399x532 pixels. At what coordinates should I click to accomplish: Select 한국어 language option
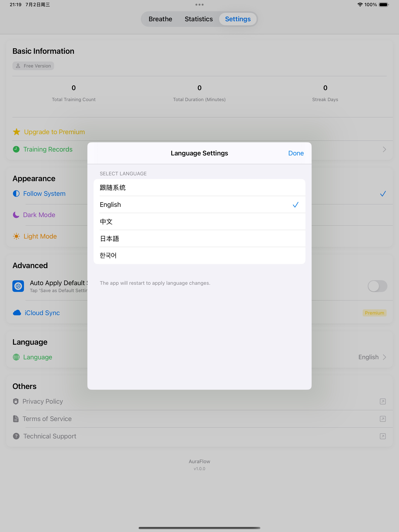(199, 255)
